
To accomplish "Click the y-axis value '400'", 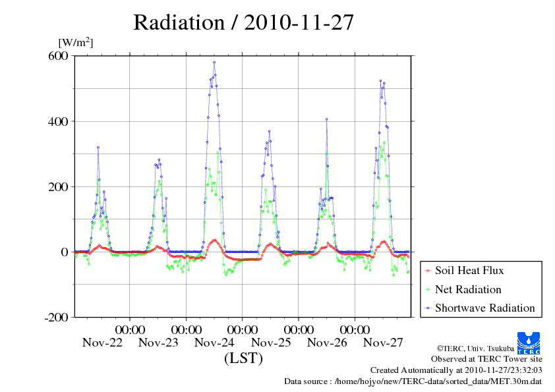I will click(58, 121).
